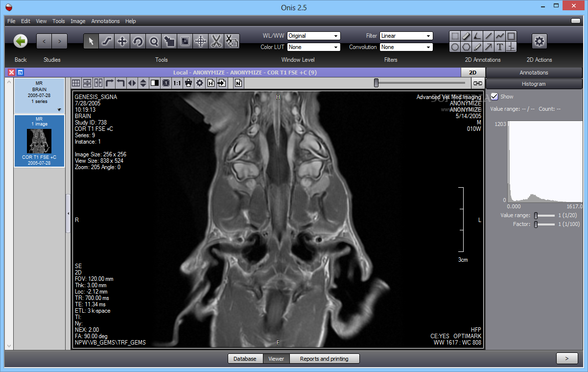Image resolution: width=588 pixels, height=372 pixels.
Task: Select the zoom magnifier tool
Action: tap(154, 42)
